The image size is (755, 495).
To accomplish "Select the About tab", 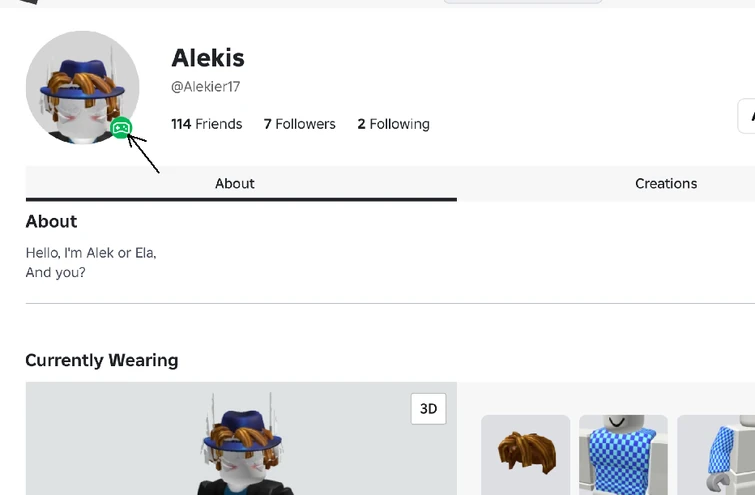I will [x=235, y=183].
